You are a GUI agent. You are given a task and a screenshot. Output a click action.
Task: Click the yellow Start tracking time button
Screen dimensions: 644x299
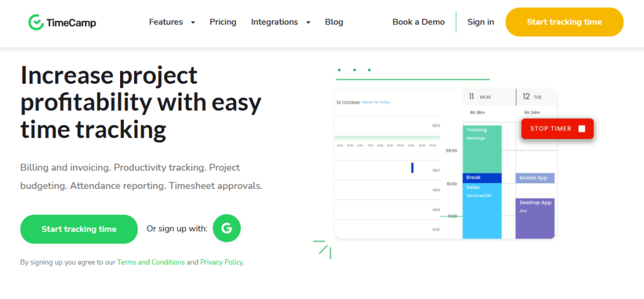point(564,22)
